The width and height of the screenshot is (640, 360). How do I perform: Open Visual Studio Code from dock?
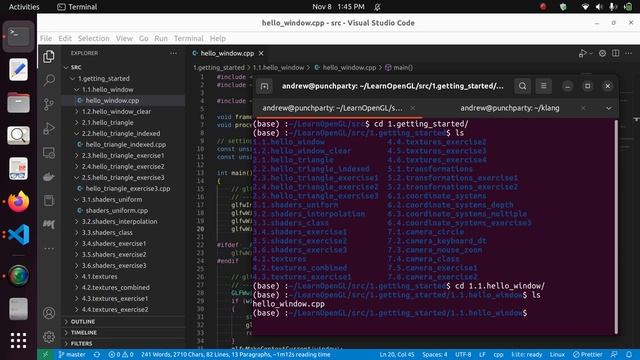point(18,235)
